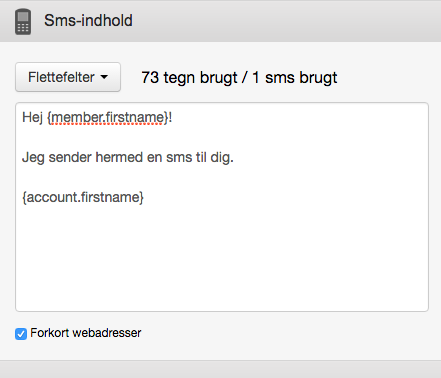The image size is (441, 378).
Task: Click the gray Sms-indhold header bar
Action: [x=220, y=21]
